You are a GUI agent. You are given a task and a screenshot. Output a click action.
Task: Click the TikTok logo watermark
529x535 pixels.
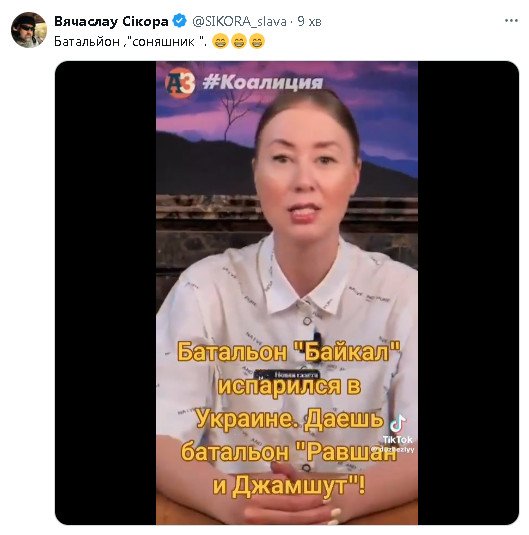pos(398,429)
